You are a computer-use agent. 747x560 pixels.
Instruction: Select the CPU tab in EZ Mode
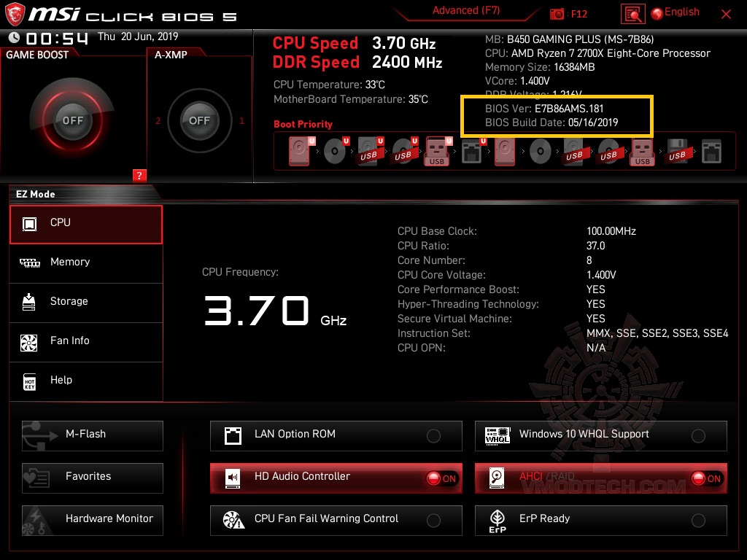pos(86,225)
